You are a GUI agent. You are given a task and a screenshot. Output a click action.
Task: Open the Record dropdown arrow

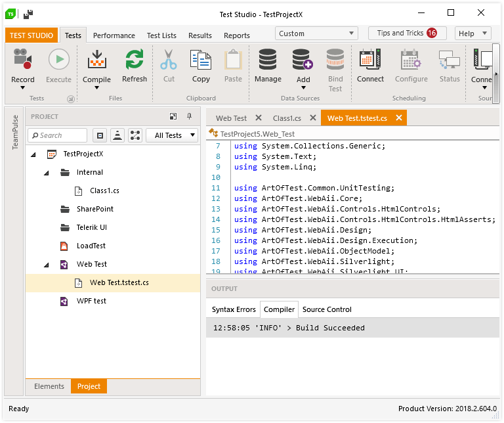pos(22,87)
